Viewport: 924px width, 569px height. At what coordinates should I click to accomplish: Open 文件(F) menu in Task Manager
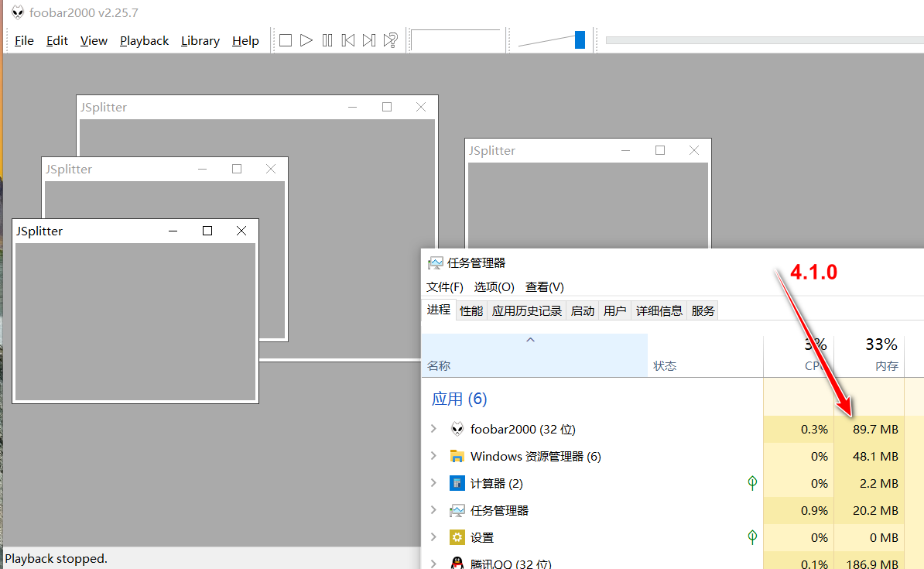point(444,287)
